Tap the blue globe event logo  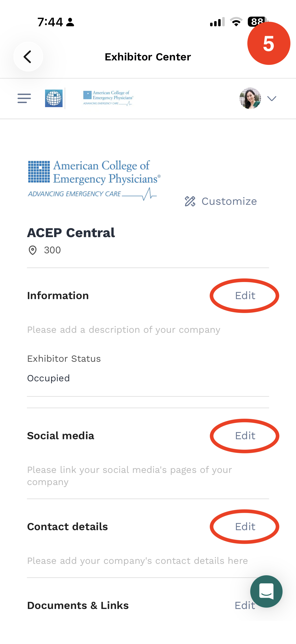(54, 98)
